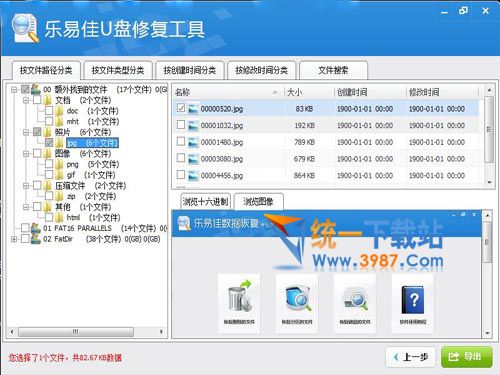Click the drive icon for 00 额外找到的文件
Viewport: 500px width, 375px height.
point(36,89)
